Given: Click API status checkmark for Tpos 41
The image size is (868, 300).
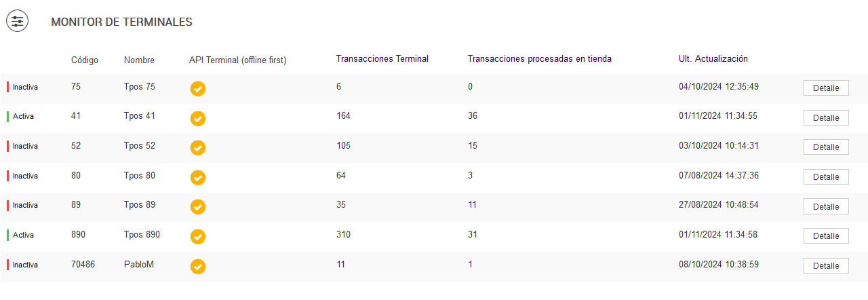Looking at the screenshot, I should [198, 118].
